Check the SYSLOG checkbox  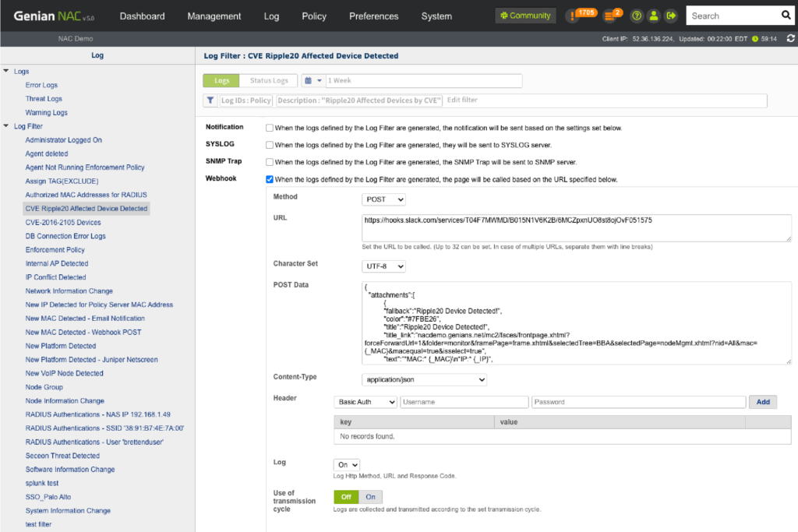(270, 145)
